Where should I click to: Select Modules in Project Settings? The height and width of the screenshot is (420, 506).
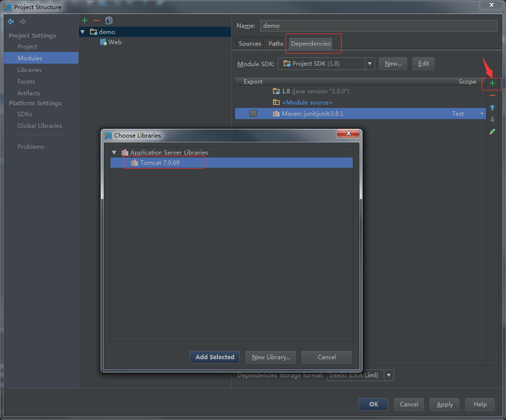(x=41, y=58)
